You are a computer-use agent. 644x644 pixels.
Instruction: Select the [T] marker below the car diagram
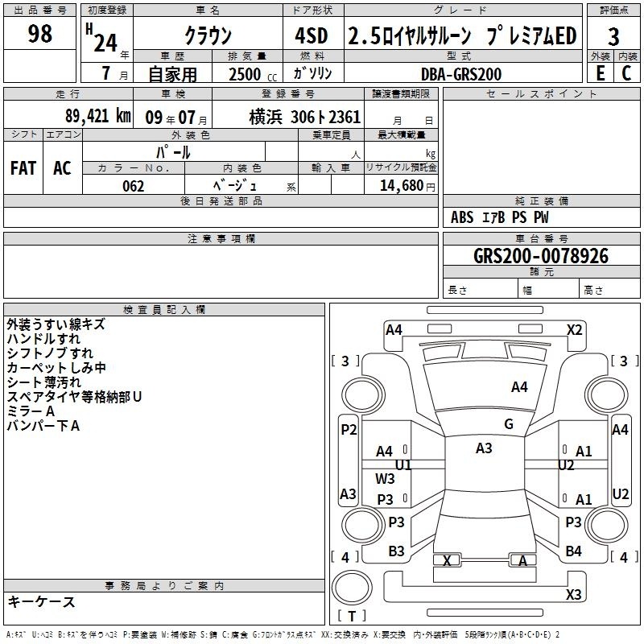pos(353,617)
